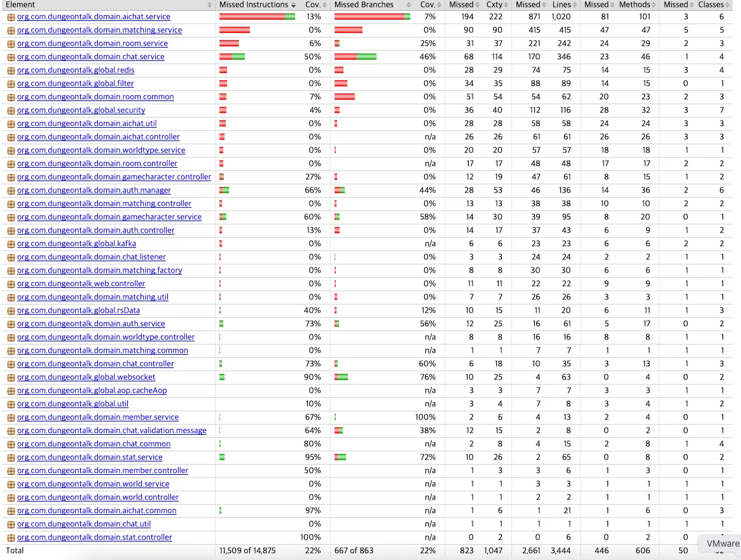Open org.com.dungeontalk.global.rsData link
741x560 pixels.
[x=78, y=311]
